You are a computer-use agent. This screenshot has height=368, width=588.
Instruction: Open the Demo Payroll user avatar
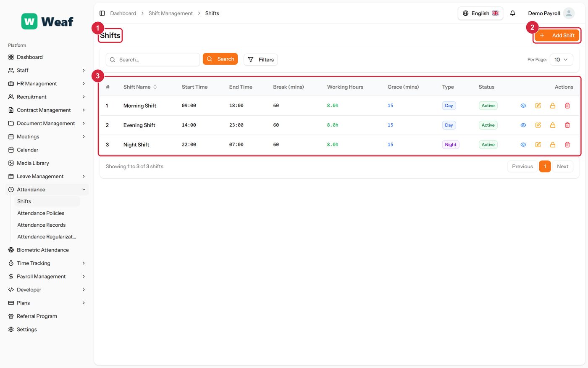[x=569, y=13]
